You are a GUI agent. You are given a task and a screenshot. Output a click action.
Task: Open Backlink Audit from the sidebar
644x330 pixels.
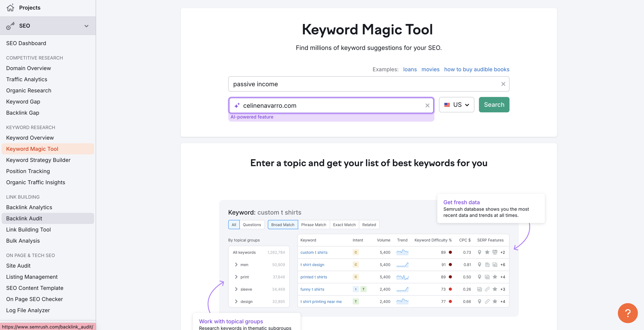tap(24, 218)
